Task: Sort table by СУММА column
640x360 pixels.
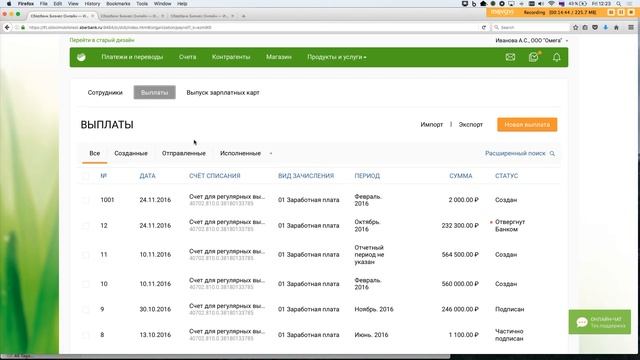Action: [461, 176]
